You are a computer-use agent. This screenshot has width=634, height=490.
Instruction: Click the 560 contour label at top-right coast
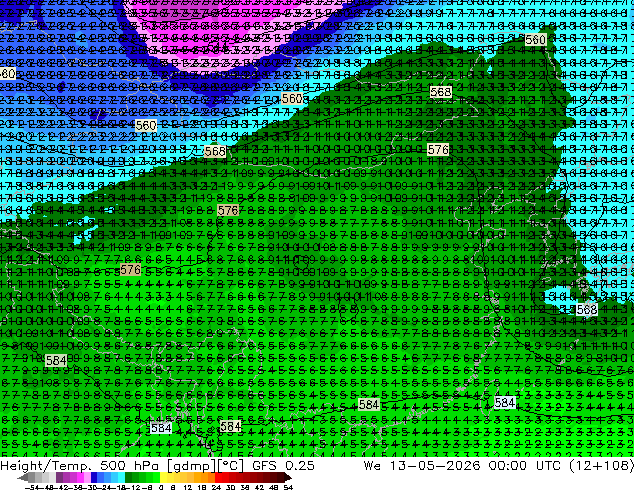pos(536,40)
